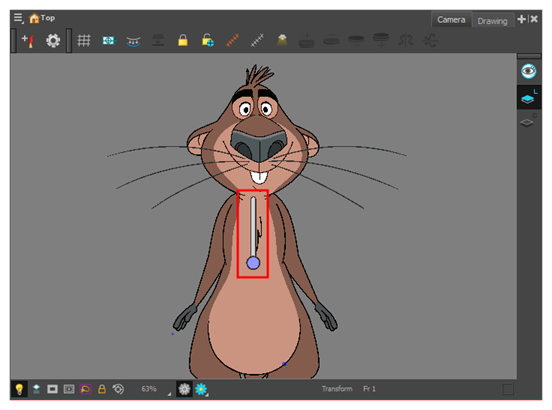Expand the blue render mode flower dropdown
Viewport: 552px width, 410px height.
201,389
